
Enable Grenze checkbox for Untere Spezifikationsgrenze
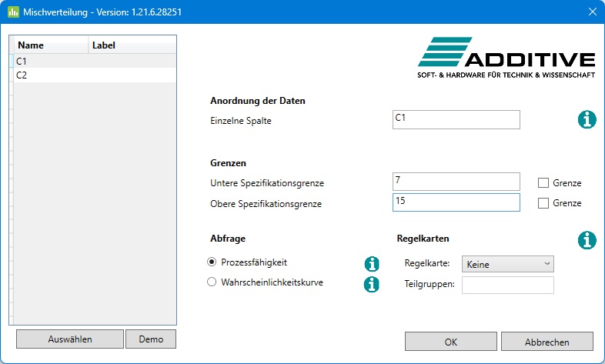(543, 183)
